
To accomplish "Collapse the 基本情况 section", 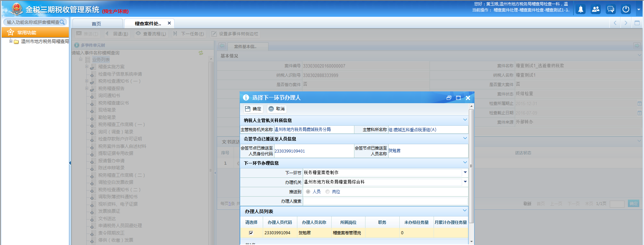I will point(639,55).
